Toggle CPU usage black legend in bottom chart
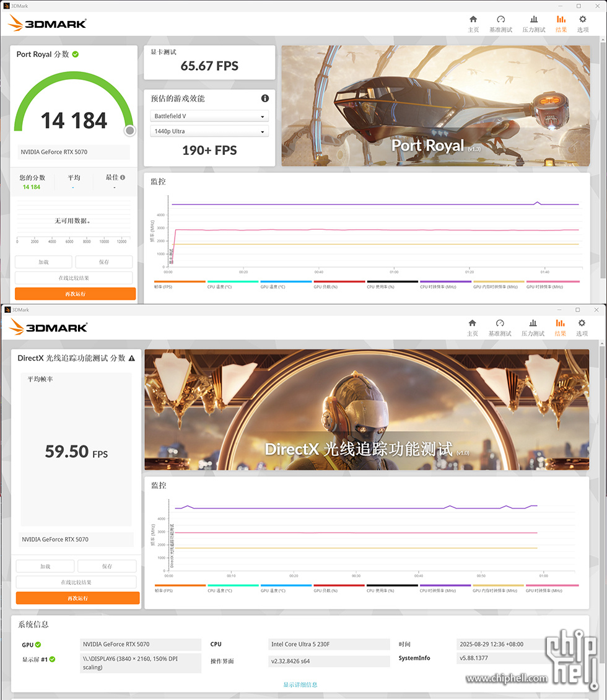Image resolution: width=607 pixels, height=700 pixels. point(392,588)
